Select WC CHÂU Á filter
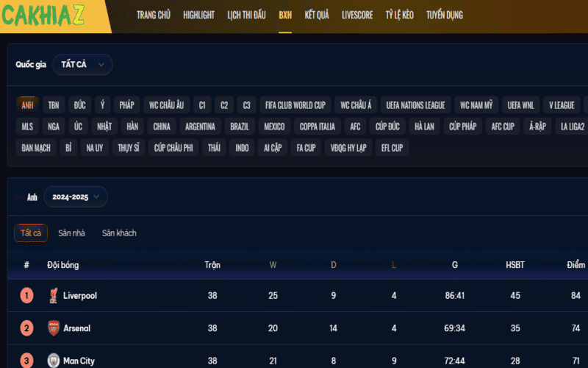The width and height of the screenshot is (588, 368). pyautogui.click(x=356, y=105)
